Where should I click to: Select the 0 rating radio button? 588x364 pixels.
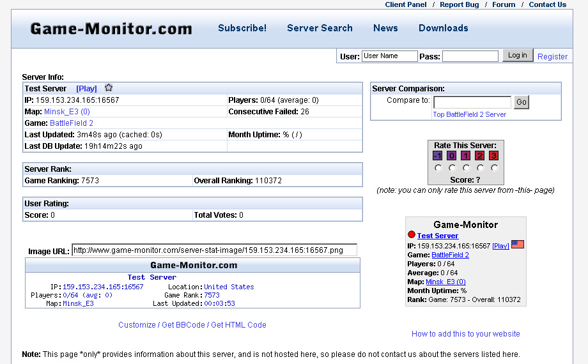tap(453, 168)
